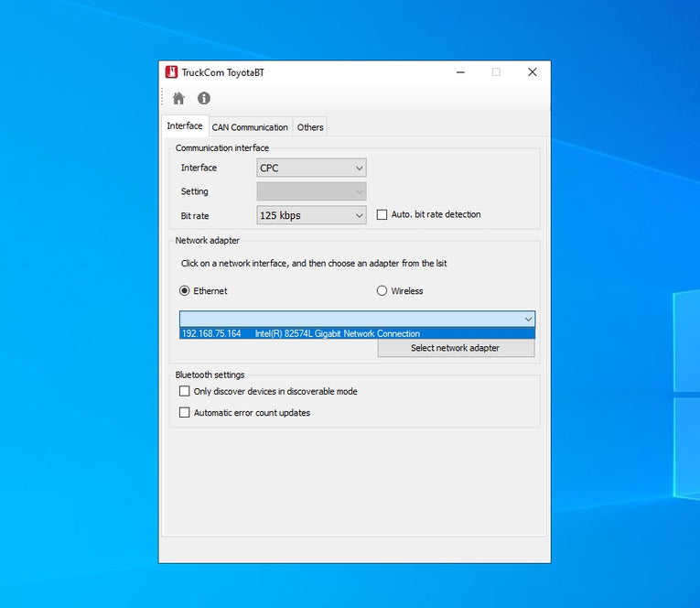The width and height of the screenshot is (700, 608).
Task: Switch to the Interface tab
Action: pyautogui.click(x=185, y=126)
